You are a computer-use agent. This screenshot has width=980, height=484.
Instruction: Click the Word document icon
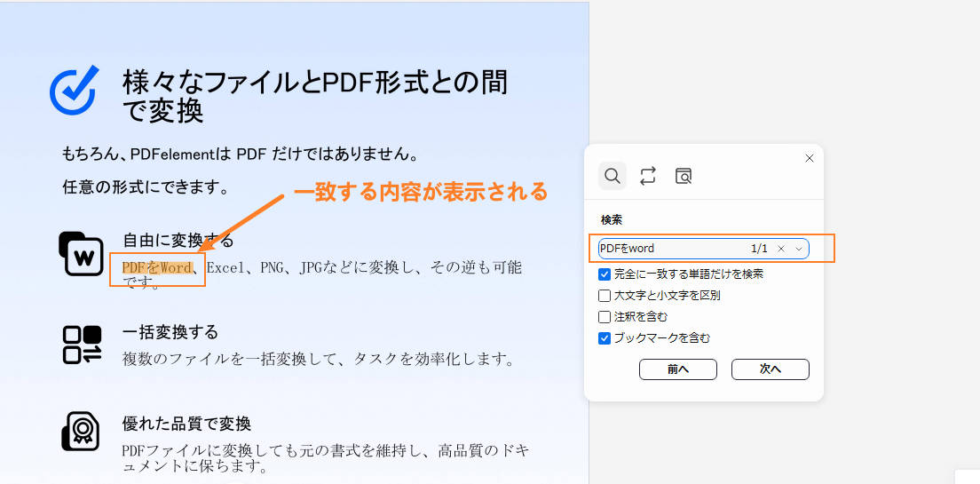81,254
